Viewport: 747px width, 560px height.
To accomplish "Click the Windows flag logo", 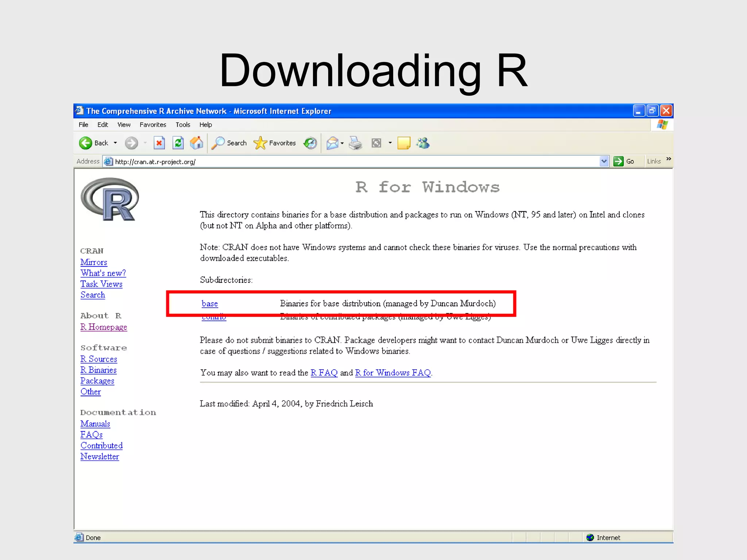I will pyautogui.click(x=662, y=125).
